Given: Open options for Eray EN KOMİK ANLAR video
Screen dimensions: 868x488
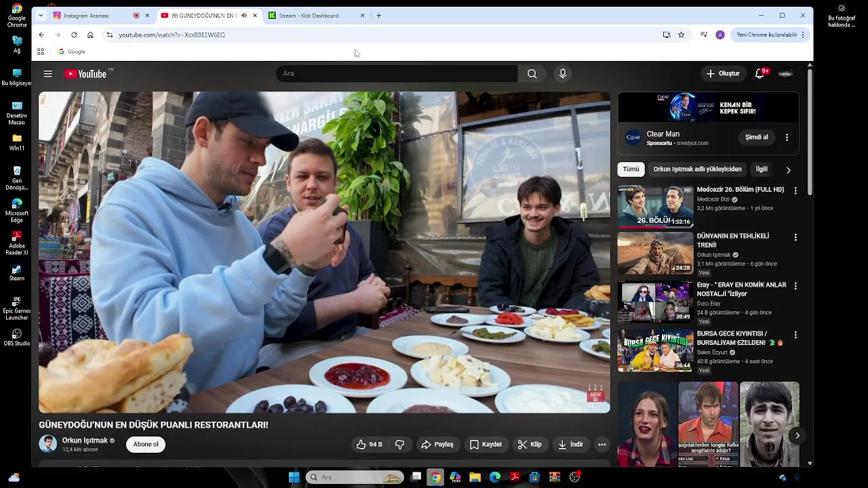Looking at the screenshot, I should 795,287.
